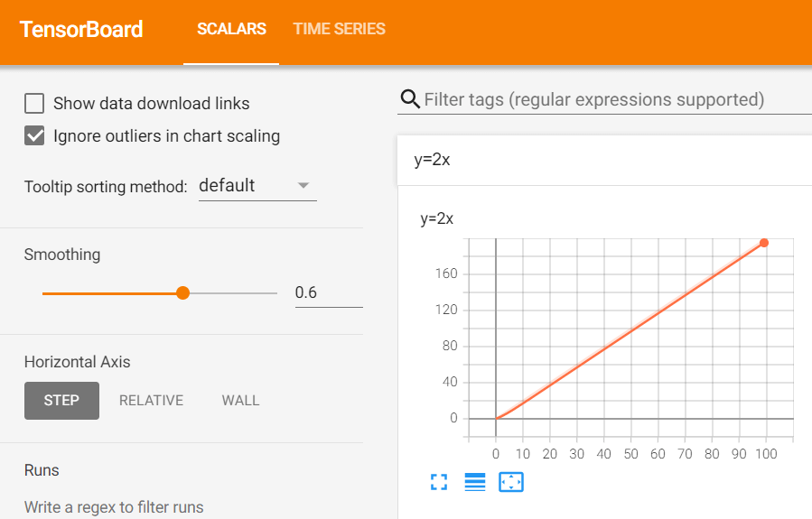
Task: Click the Smoothing label
Action: (x=62, y=255)
